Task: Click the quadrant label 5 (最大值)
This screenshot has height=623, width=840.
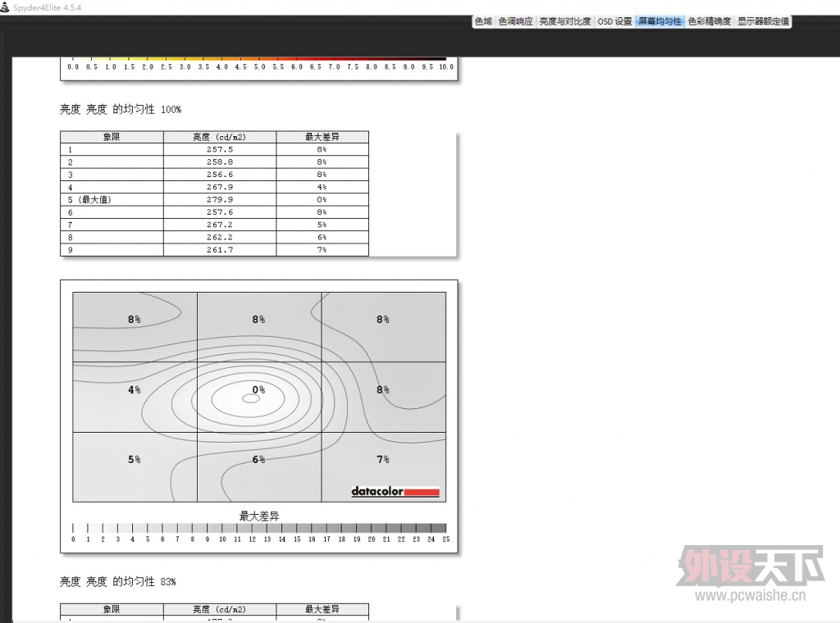Action: (89, 200)
